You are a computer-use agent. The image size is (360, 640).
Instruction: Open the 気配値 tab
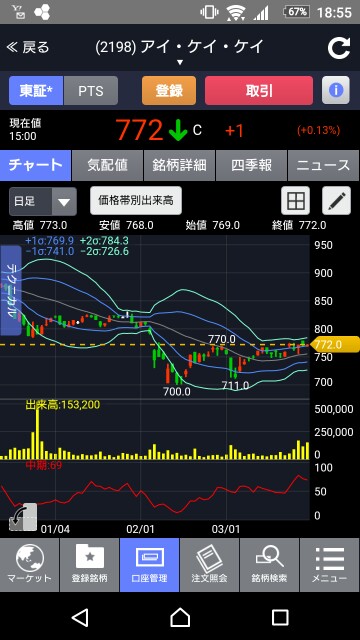pyautogui.click(x=107, y=165)
